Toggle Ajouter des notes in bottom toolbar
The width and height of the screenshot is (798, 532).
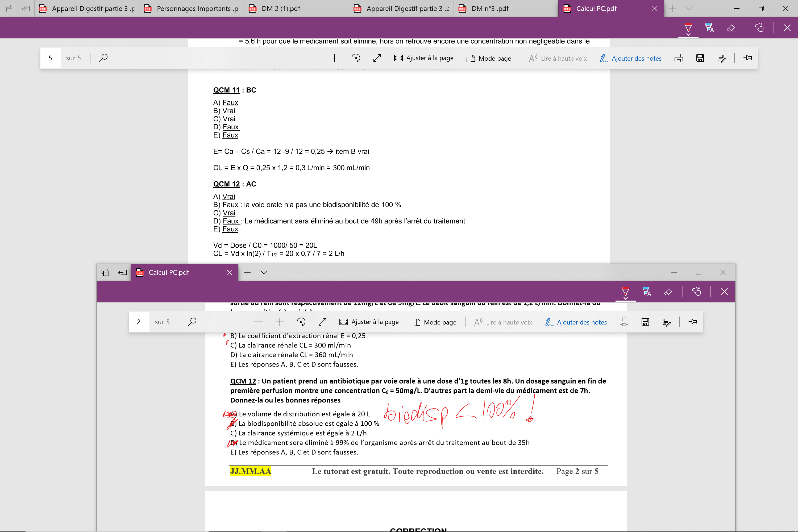click(576, 322)
